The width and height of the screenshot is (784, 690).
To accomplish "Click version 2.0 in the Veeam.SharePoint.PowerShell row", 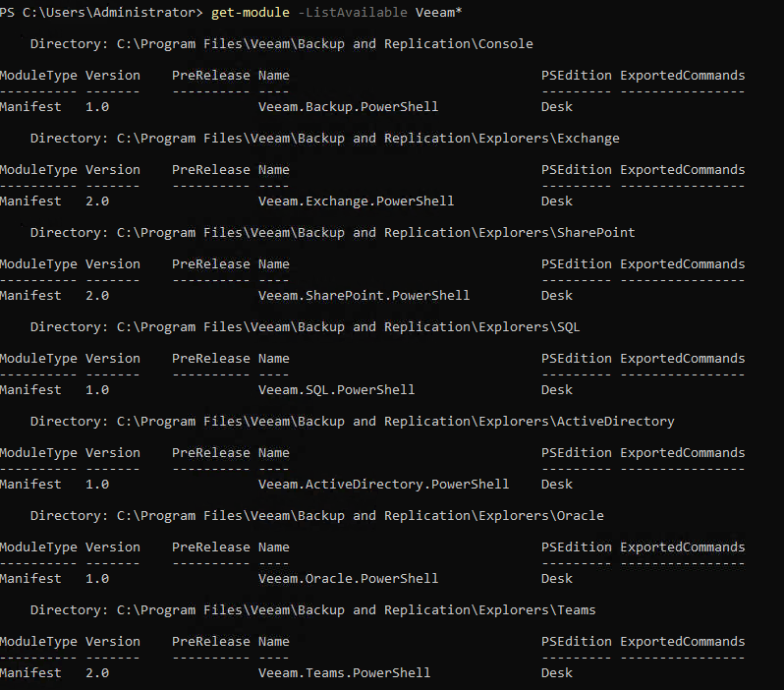I will coord(97,296).
